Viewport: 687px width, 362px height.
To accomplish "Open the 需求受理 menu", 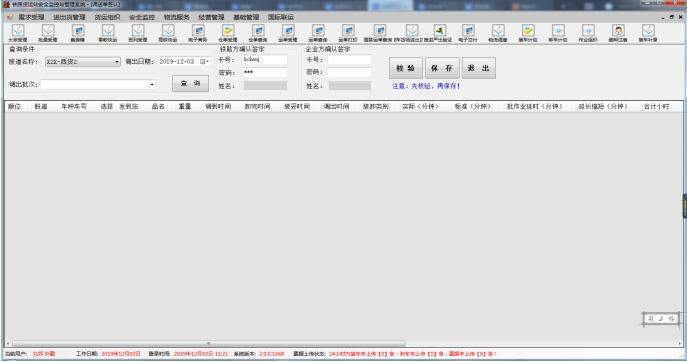I will (31, 17).
